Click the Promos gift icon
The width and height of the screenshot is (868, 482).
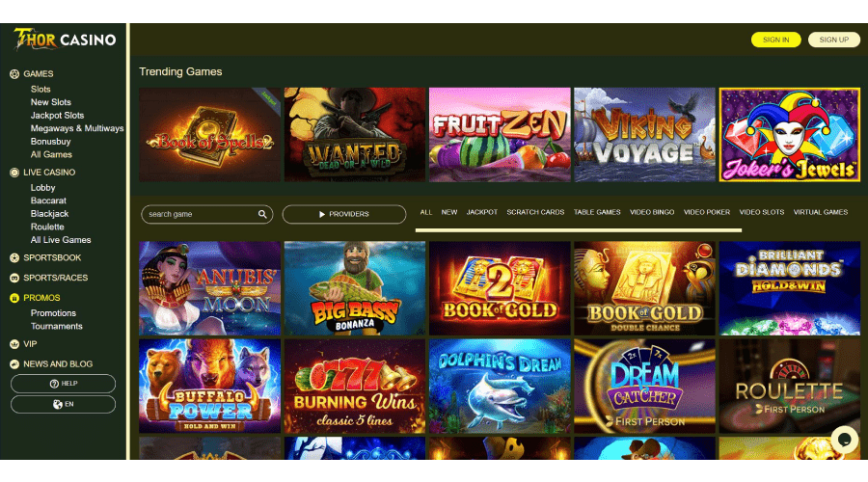click(14, 298)
